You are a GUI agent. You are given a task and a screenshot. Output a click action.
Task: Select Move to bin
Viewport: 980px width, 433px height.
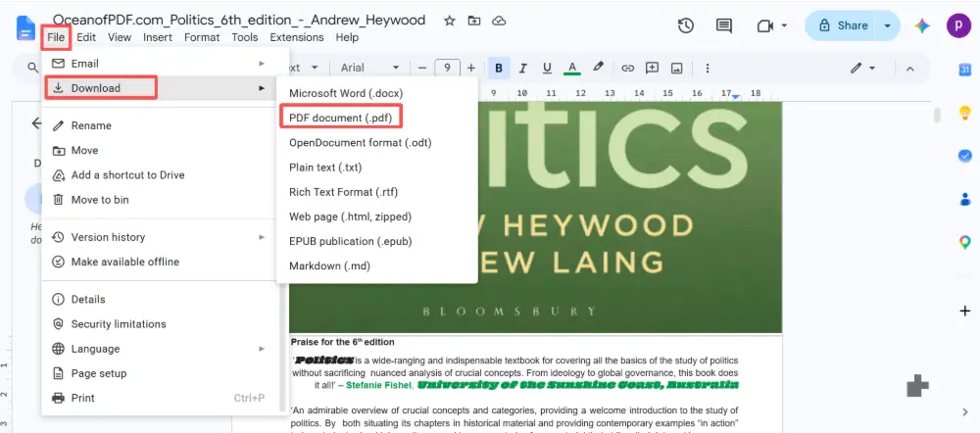(160, 200)
